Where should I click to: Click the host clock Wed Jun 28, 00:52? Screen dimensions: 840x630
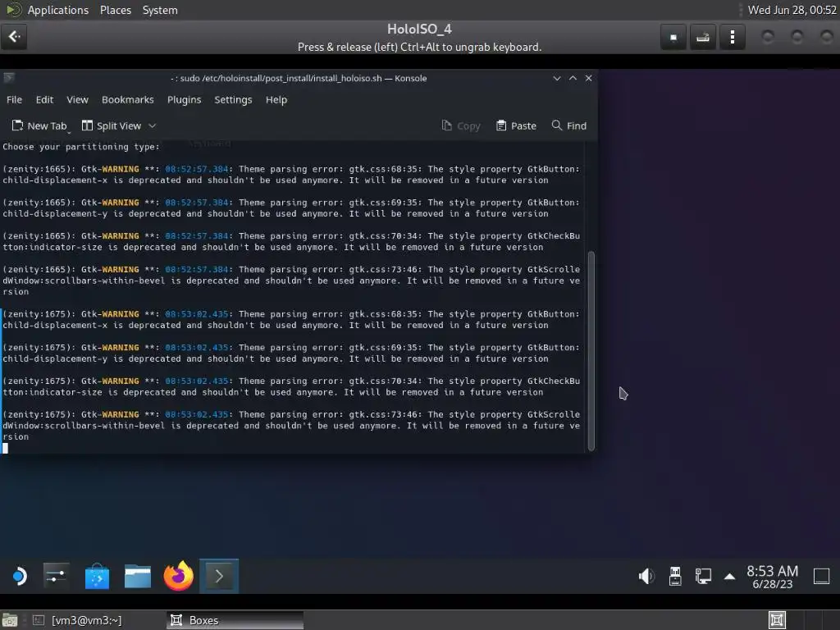click(792, 10)
